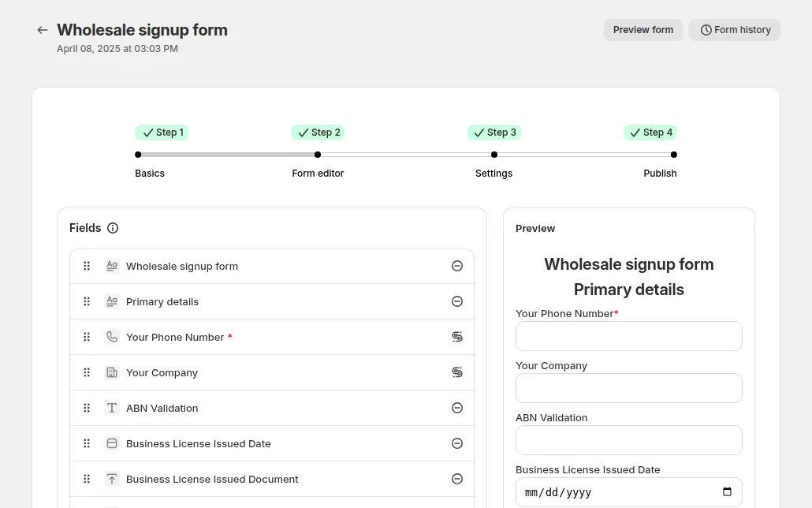Viewport: 812px width, 508px height.
Task: Grab drag handle of Primary details row
Action: (x=87, y=301)
